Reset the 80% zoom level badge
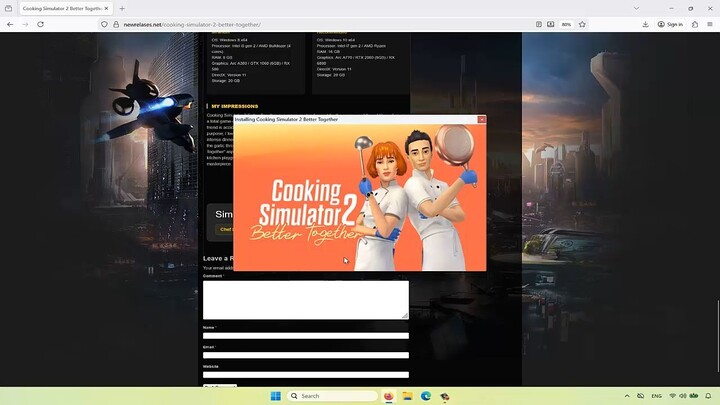Viewport: 720px width, 405px height. point(566,24)
